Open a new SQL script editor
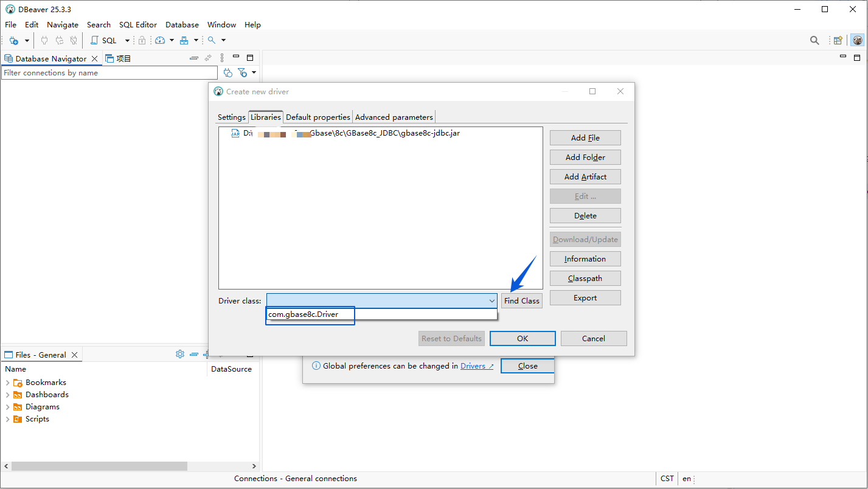The height and width of the screenshot is (489, 868). click(x=103, y=40)
